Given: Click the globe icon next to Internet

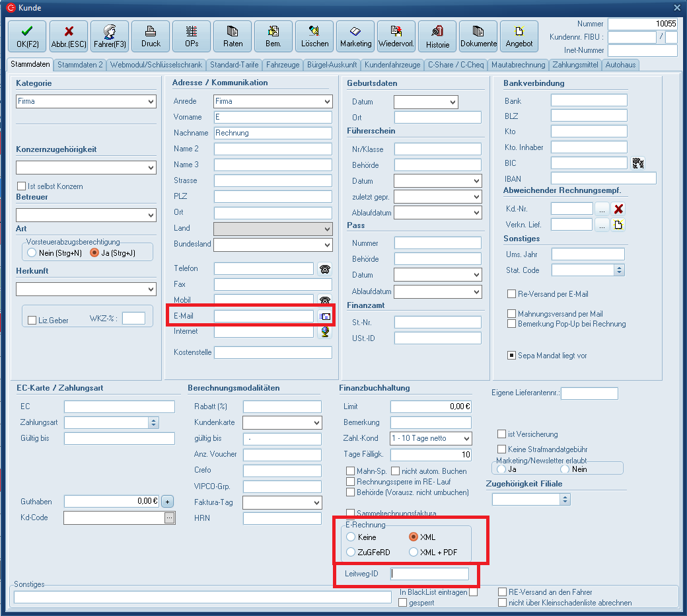Looking at the screenshot, I should click(324, 332).
